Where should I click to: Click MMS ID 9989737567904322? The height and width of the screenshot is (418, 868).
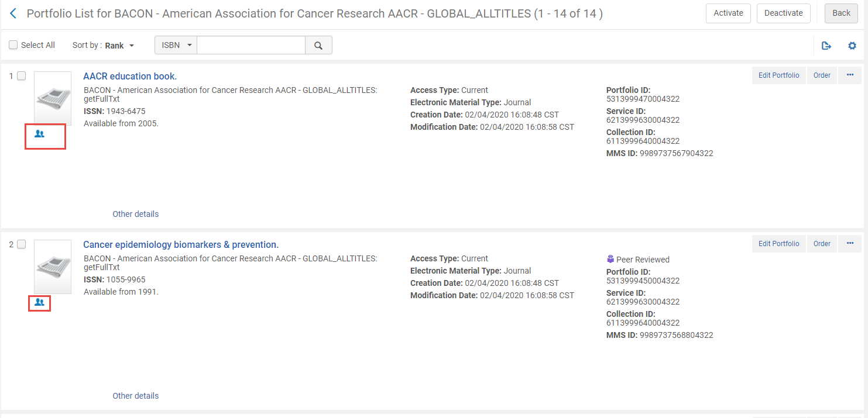[677, 153]
